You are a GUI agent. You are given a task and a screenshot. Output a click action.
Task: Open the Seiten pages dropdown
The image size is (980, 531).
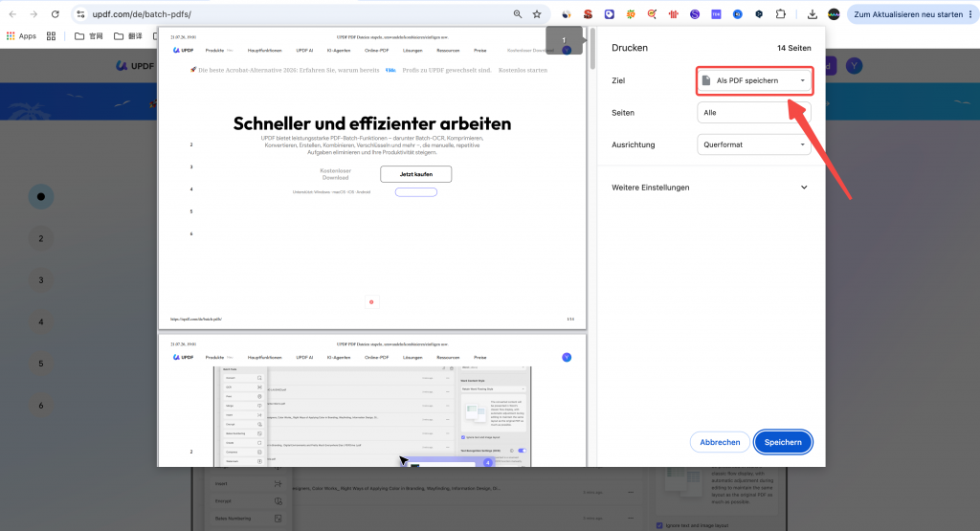point(754,113)
